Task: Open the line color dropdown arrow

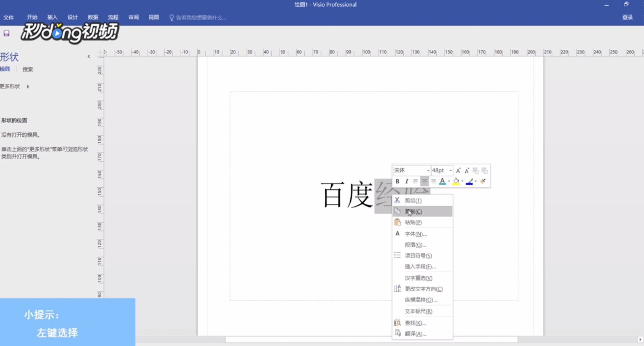Action: pos(476,181)
